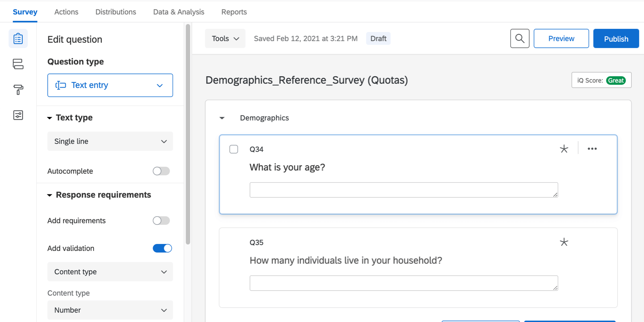This screenshot has width=644, height=322.
Task: Switch to the Data & Analysis tab
Action: (x=179, y=12)
